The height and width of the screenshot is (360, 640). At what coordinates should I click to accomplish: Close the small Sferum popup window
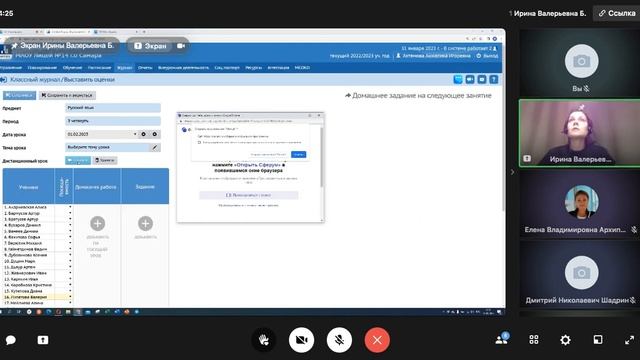(319, 116)
